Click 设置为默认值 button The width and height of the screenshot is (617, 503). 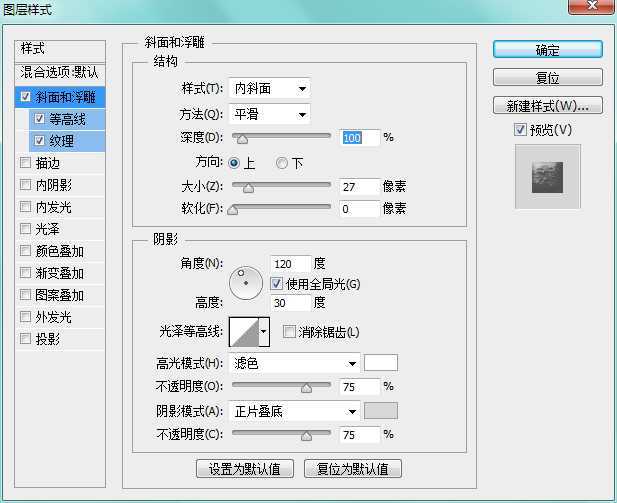(x=244, y=468)
